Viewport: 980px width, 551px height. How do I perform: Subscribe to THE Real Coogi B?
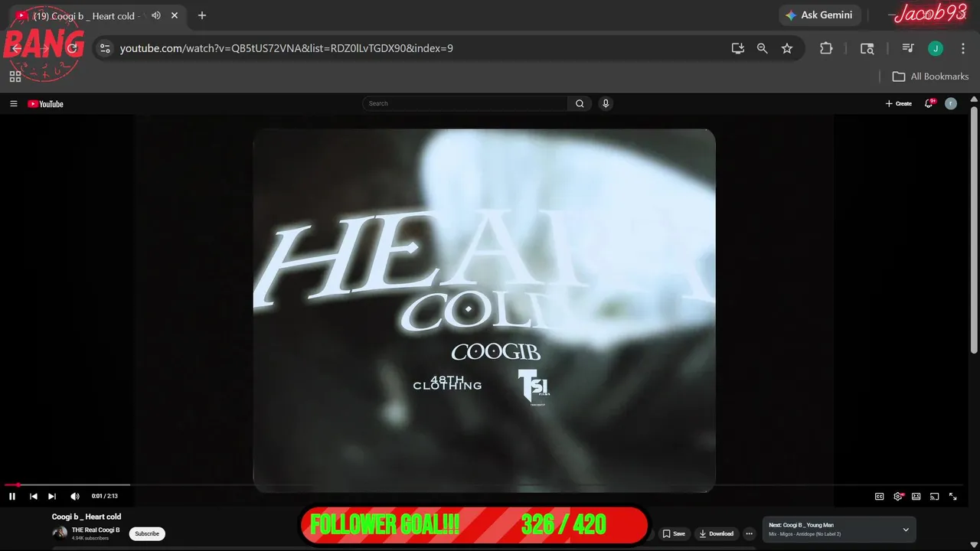(147, 533)
